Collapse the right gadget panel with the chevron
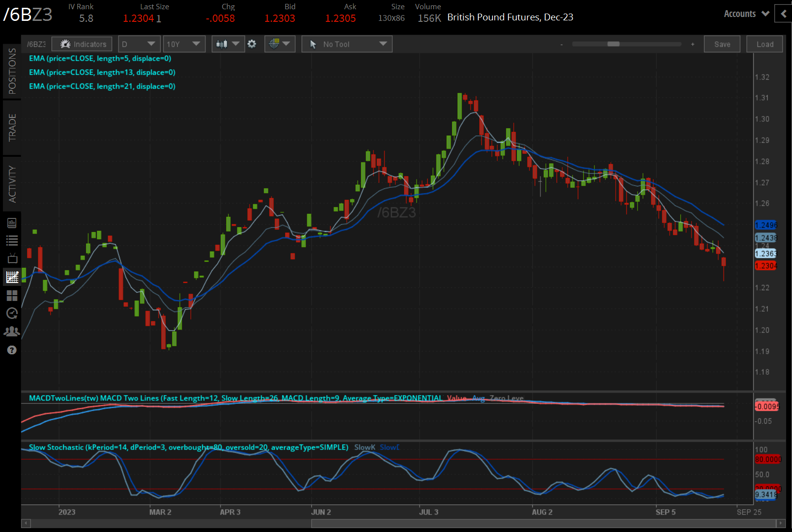This screenshot has width=792, height=532. [783, 14]
